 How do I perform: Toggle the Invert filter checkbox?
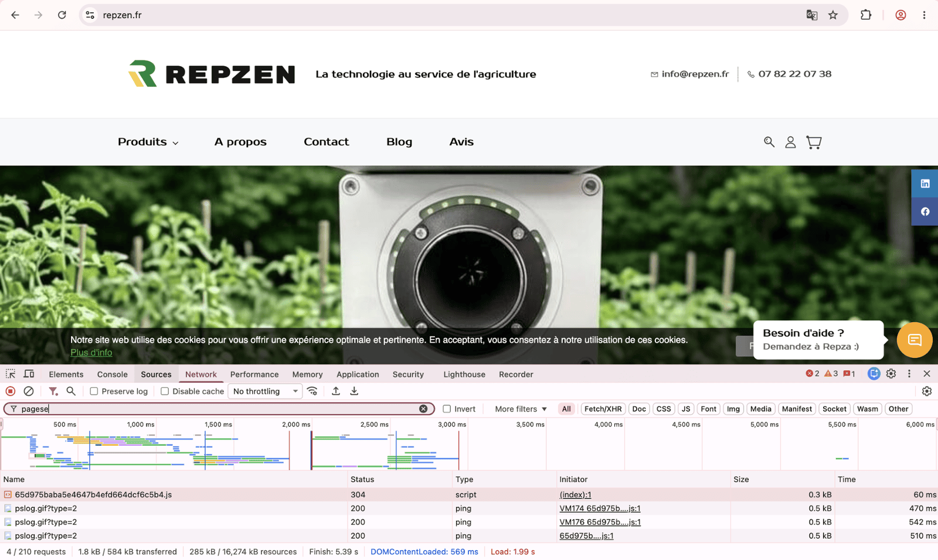click(447, 409)
